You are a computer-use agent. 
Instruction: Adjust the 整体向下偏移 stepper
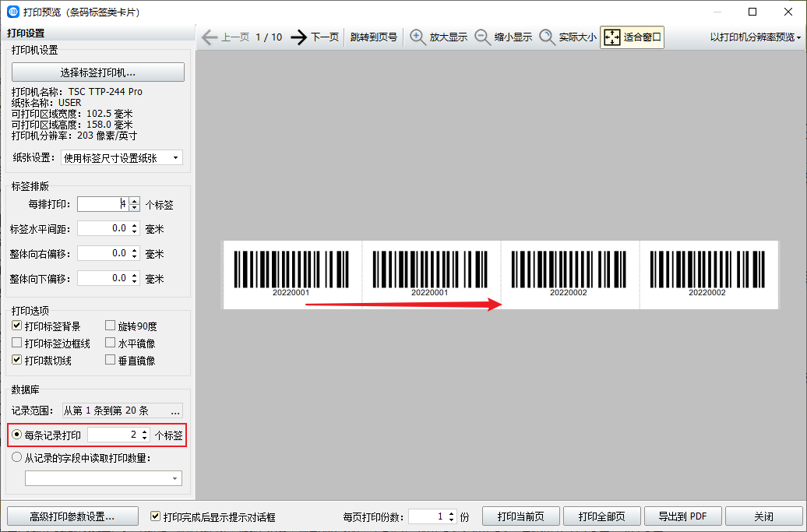[134, 278]
